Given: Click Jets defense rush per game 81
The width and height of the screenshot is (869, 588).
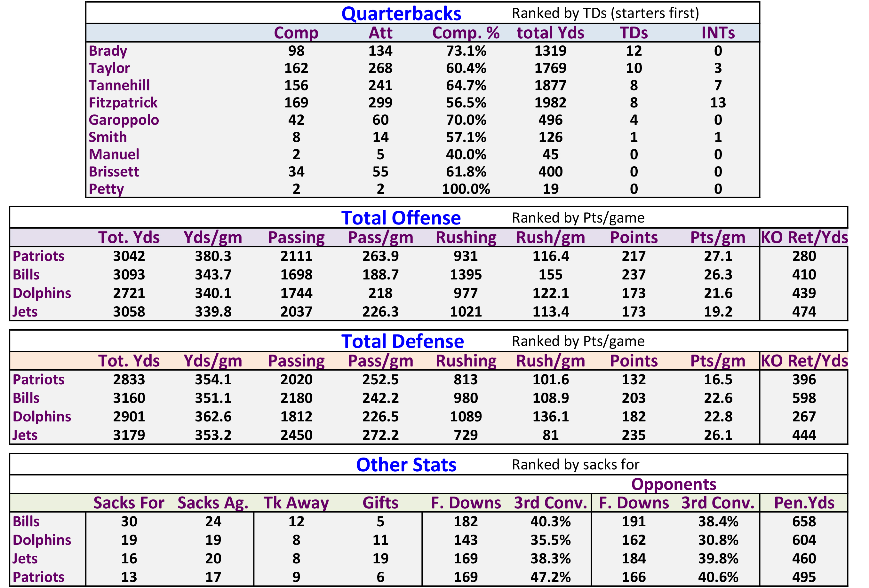Looking at the screenshot, I should coord(550,435).
